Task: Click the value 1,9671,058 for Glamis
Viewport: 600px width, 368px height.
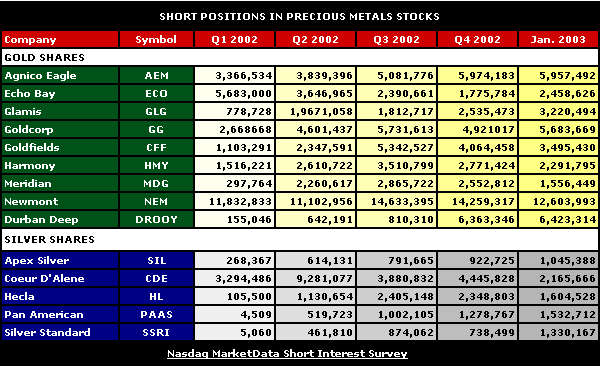Action: (x=321, y=112)
